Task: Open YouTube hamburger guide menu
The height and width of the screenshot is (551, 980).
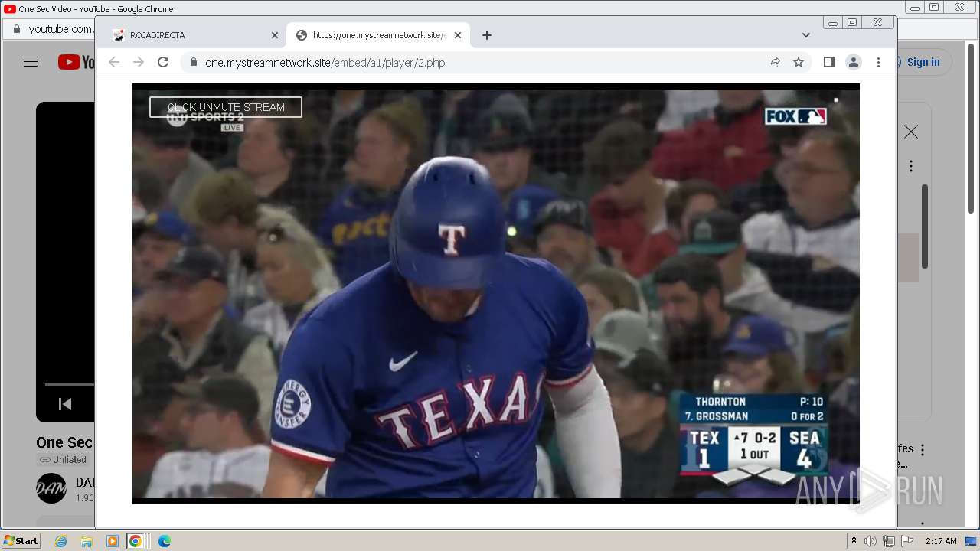Action: (x=31, y=62)
